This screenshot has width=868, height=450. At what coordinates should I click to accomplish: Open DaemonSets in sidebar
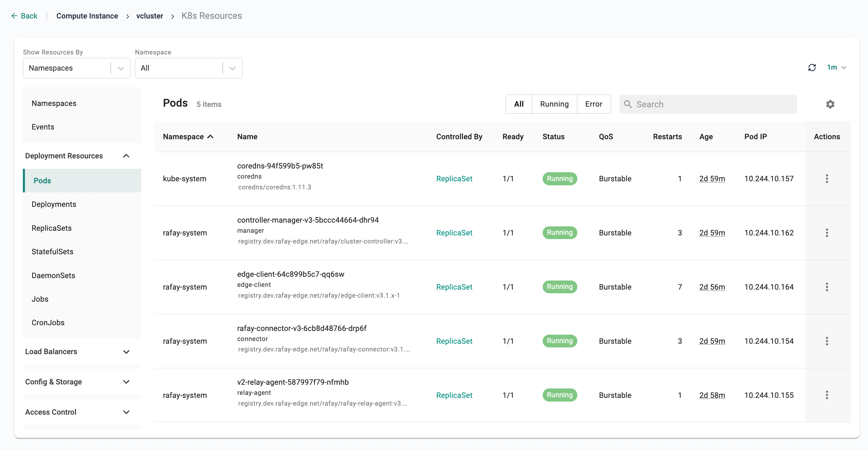point(82,275)
